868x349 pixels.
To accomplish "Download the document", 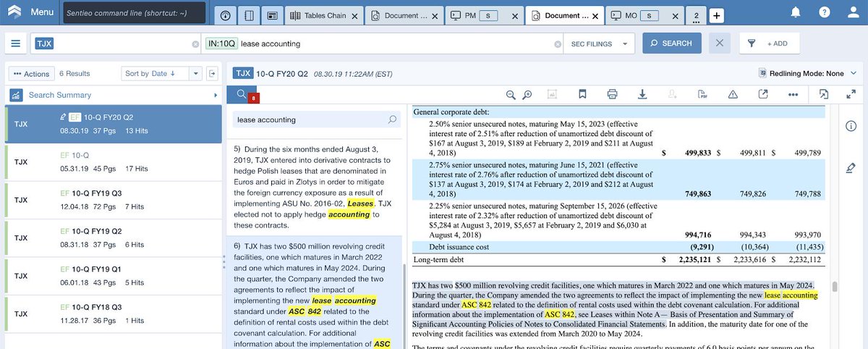I will pyautogui.click(x=642, y=94).
